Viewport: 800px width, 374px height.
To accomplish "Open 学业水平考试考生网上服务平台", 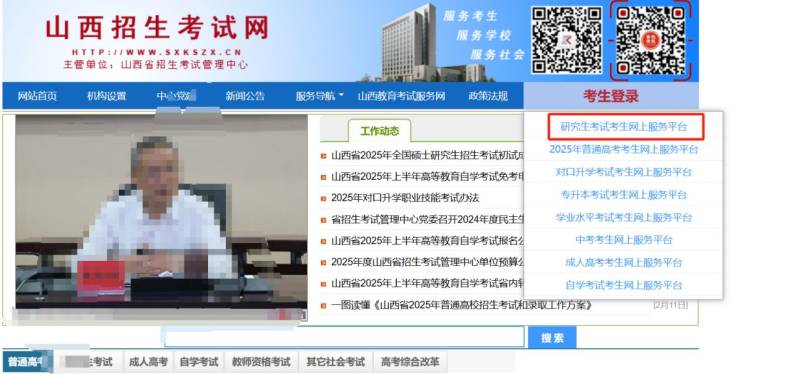I will (623, 217).
